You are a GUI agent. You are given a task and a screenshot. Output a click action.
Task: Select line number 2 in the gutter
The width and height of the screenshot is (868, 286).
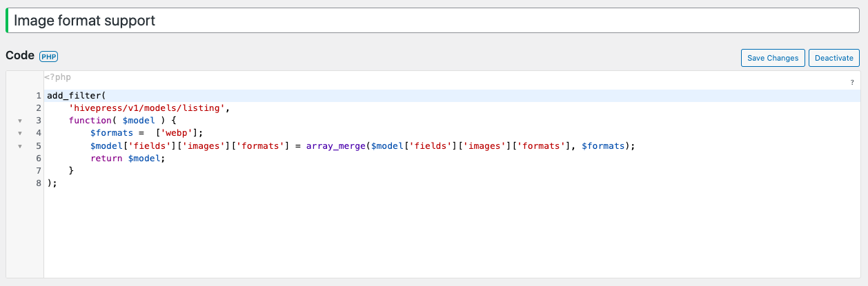[39, 108]
